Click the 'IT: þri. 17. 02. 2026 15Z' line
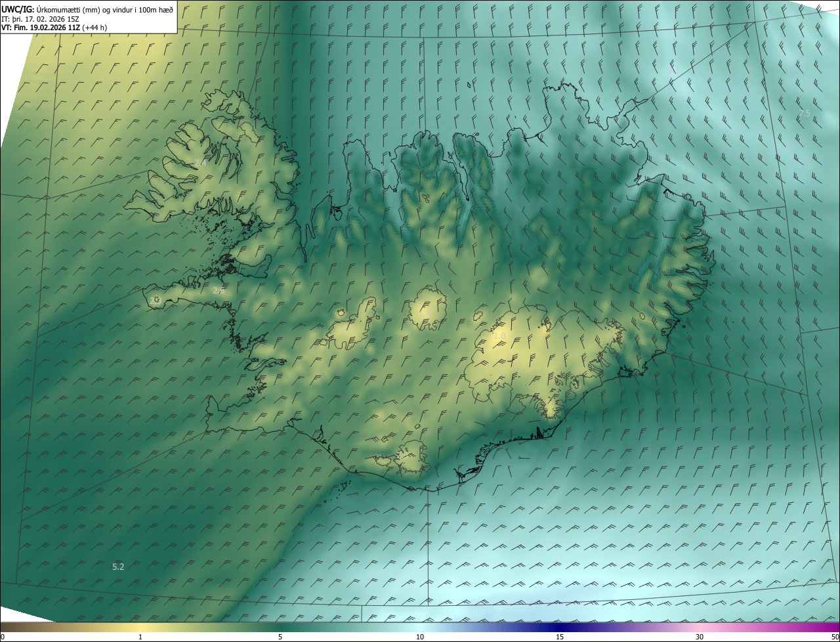Image resolution: width=840 pixels, height=642 pixels. [x=41, y=19]
